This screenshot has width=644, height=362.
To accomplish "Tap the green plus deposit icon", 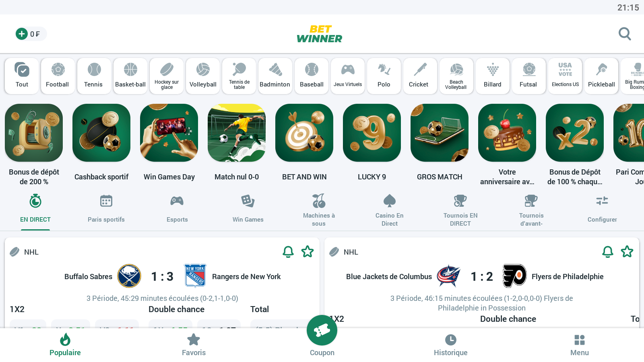I will pyautogui.click(x=22, y=34).
